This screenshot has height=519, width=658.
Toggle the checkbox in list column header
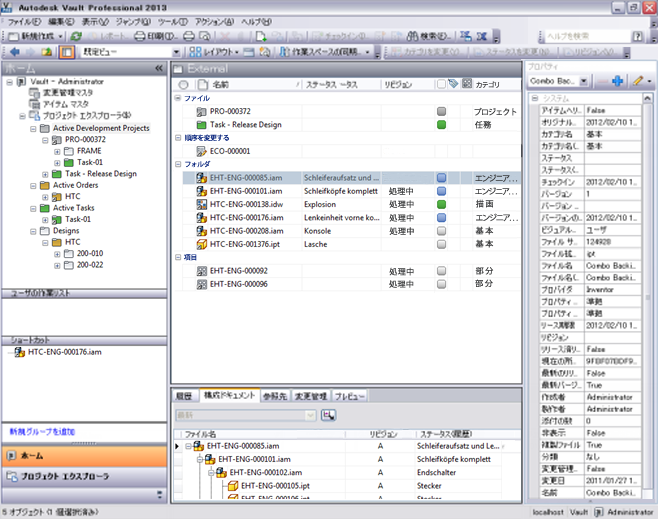click(x=441, y=84)
